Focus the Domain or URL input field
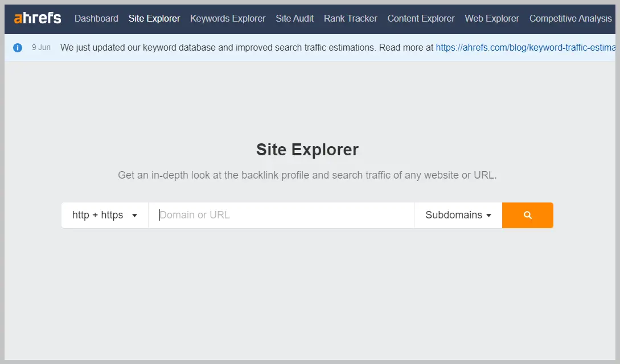 tap(281, 215)
